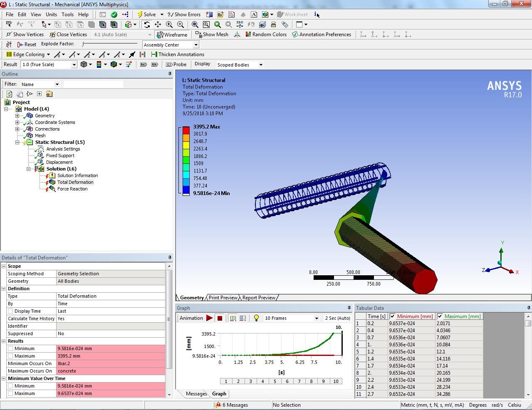Check the Results Maximum parameter box
This screenshot has width=532, height=410.
pos(10,356)
